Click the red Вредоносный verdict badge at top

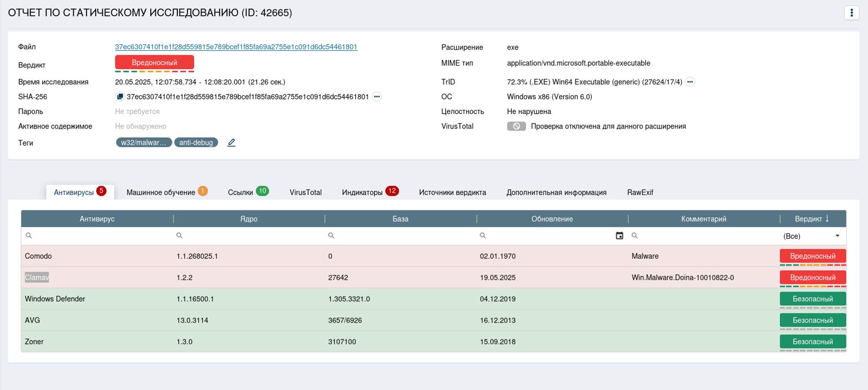point(155,63)
